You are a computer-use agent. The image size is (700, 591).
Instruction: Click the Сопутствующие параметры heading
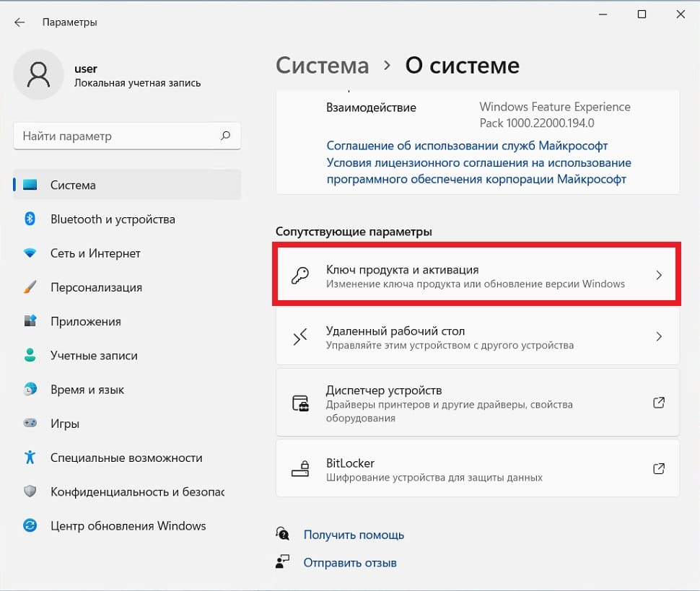(354, 232)
